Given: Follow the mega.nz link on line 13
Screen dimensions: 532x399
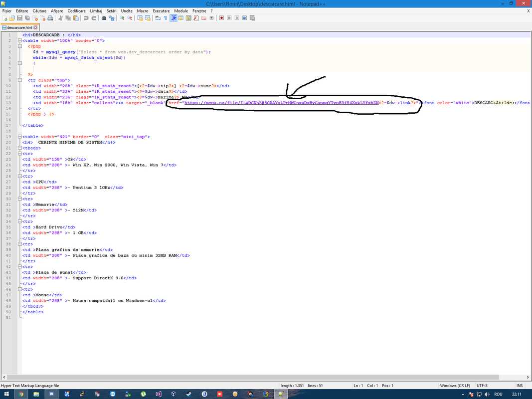Looking at the screenshot, I should pos(281,103).
